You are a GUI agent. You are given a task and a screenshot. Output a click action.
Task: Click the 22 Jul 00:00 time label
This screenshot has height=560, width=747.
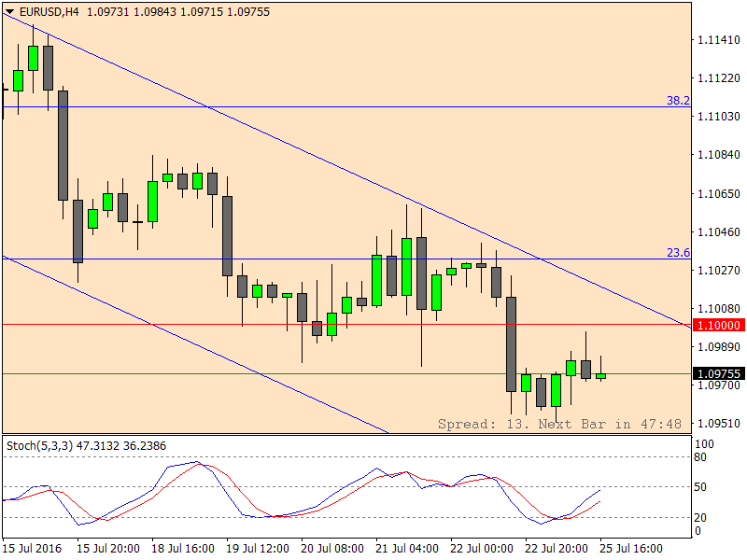point(482,549)
